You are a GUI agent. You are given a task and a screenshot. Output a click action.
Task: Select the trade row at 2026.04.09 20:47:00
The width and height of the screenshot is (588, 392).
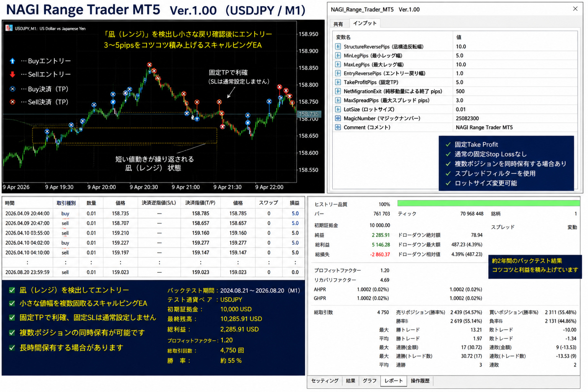pos(154,223)
